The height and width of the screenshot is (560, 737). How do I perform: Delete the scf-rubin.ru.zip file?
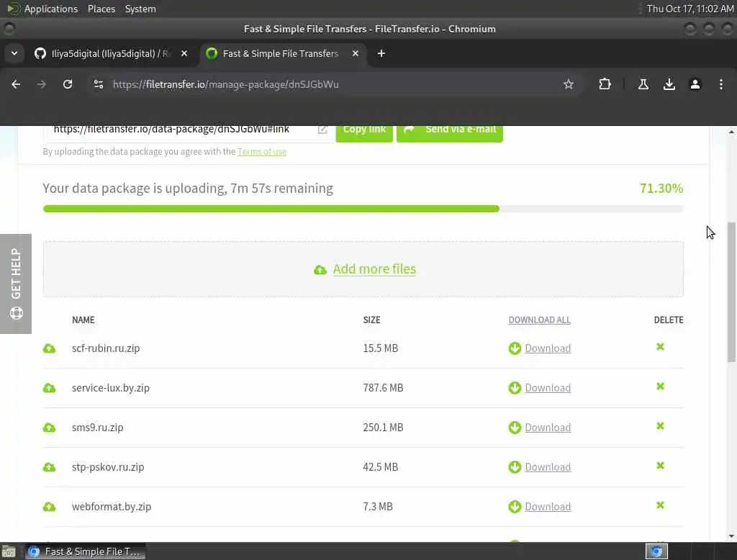pos(660,347)
